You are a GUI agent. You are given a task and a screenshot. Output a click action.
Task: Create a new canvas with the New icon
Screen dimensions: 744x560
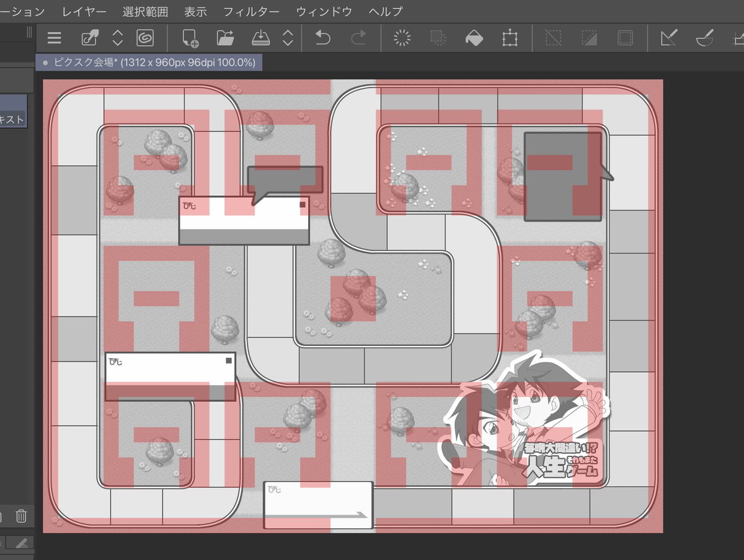(190, 38)
